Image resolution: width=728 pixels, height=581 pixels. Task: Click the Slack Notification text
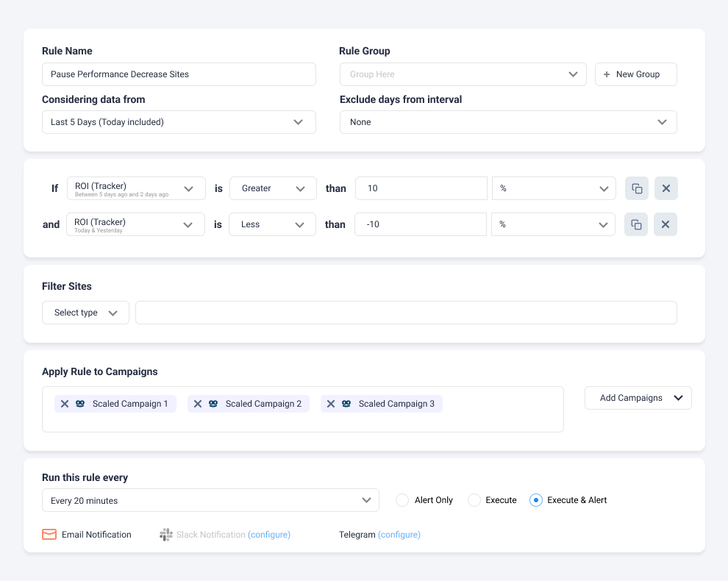[211, 535]
